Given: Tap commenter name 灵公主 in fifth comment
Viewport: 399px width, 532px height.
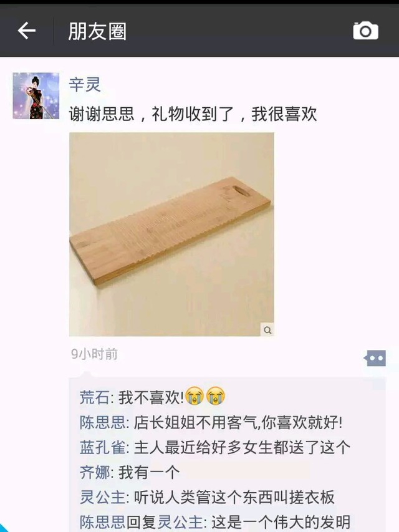Looking at the screenshot, I should [x=103, y=497].
